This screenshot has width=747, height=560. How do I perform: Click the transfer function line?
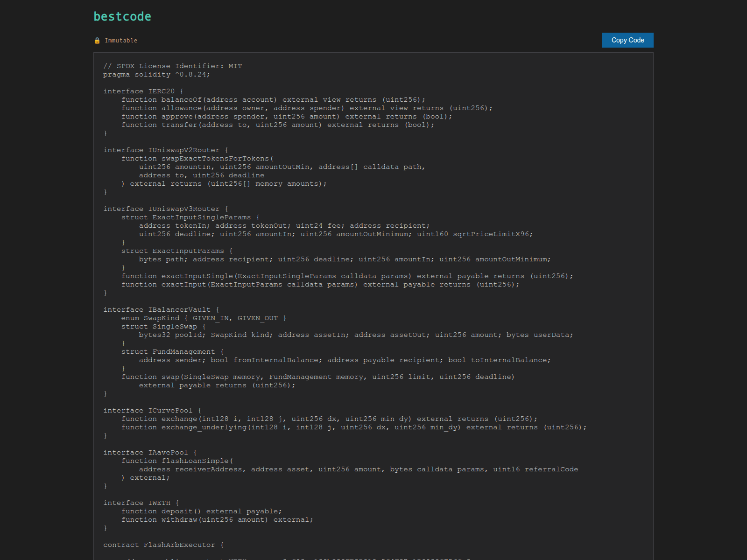coord(278,125)
